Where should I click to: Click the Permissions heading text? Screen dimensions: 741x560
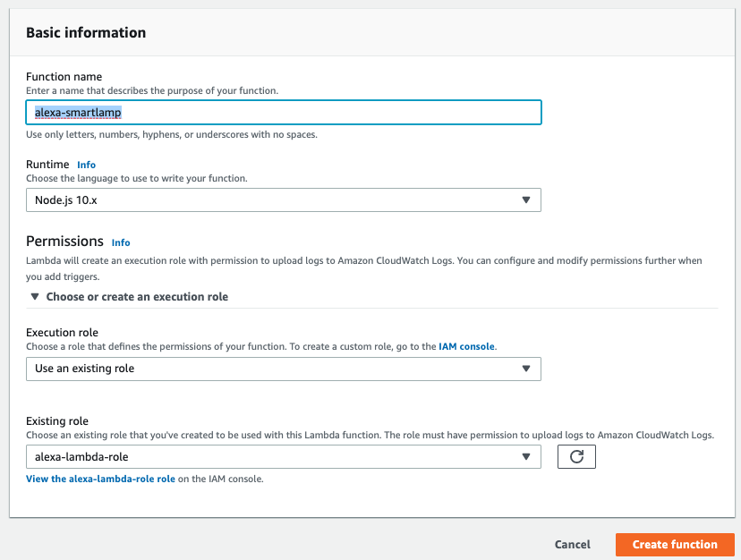(x=64, y=241)
